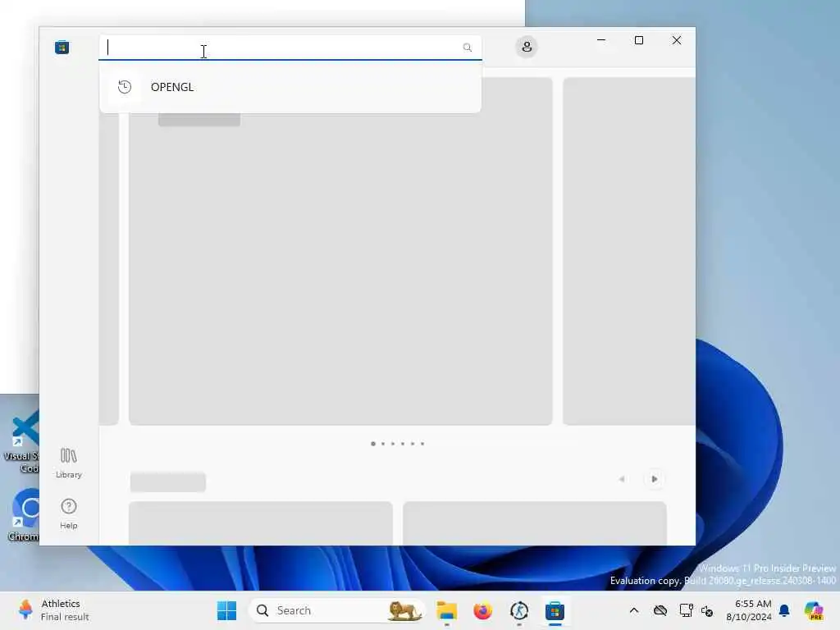The height and width of the screenshot is (630, 840).
Task: Open the Library section in sidebar
Action: click(69, 463)
